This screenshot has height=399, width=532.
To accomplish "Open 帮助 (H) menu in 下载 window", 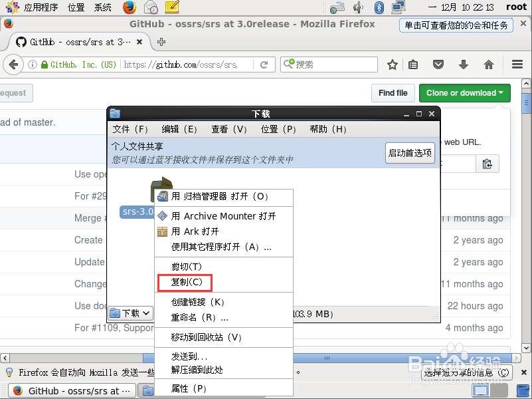I will click(327, 129).
